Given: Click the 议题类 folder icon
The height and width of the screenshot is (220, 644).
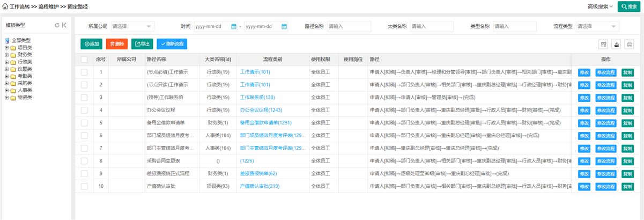Looking at the screenshot, I should [13, 69].
